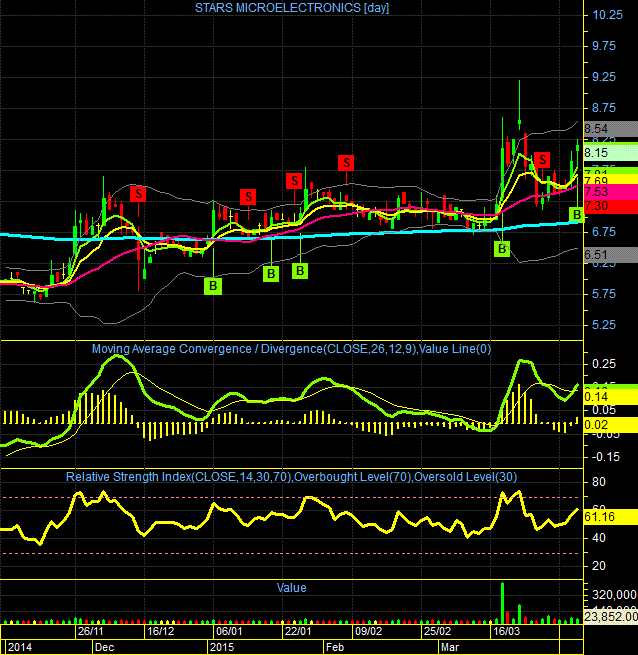Select the latest B buy marker near 7.30

coord(577,215)
